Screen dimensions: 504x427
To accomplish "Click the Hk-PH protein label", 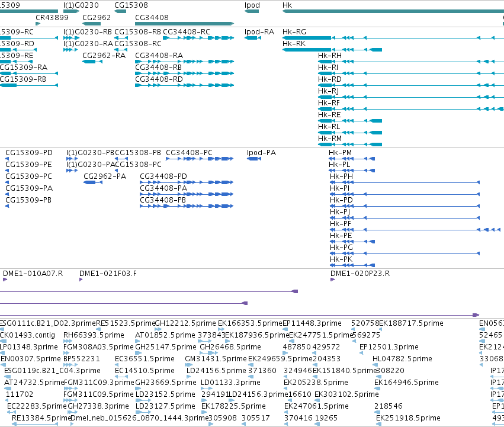I will tap(341, 176).
